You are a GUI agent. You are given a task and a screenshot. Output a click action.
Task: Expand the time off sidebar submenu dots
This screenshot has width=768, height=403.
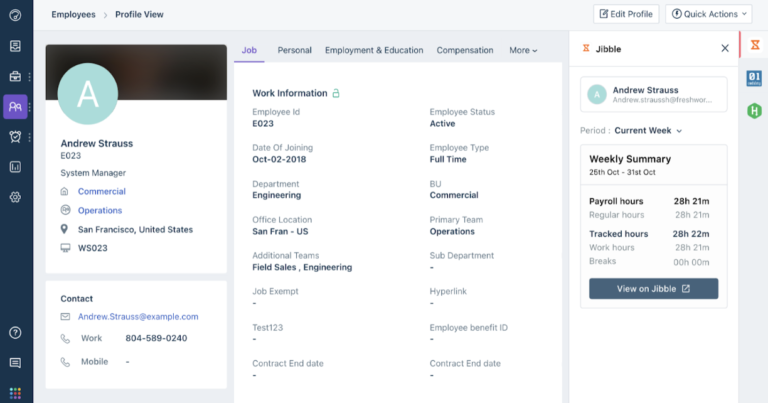coord(30,138)
